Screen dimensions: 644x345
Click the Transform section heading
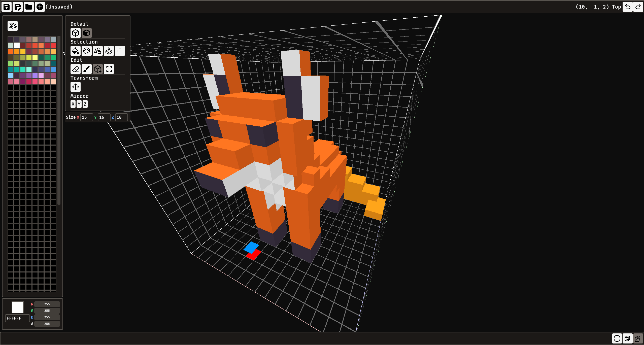(x=84, y=78)
